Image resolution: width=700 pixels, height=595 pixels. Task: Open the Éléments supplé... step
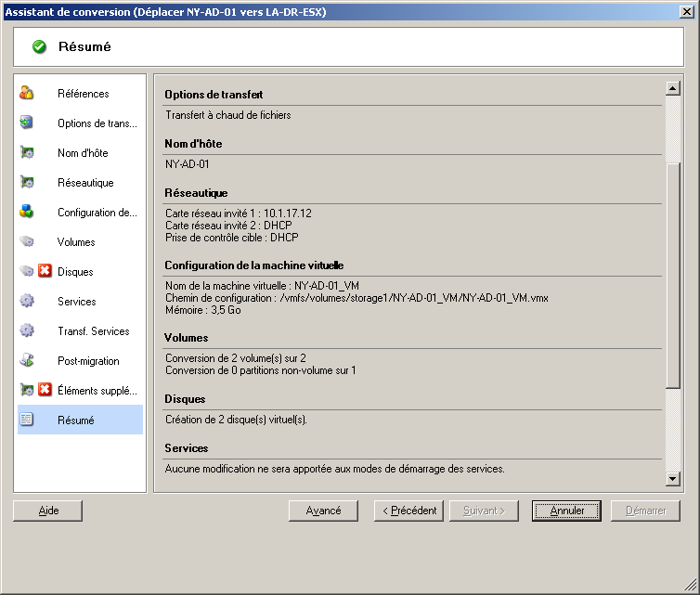click(97, 391)
